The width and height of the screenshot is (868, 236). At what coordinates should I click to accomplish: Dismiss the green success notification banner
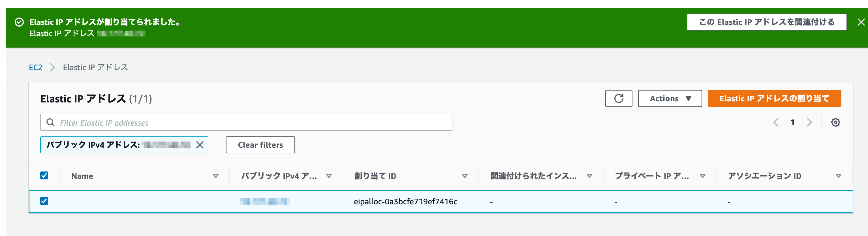click(x=861, y=22)
